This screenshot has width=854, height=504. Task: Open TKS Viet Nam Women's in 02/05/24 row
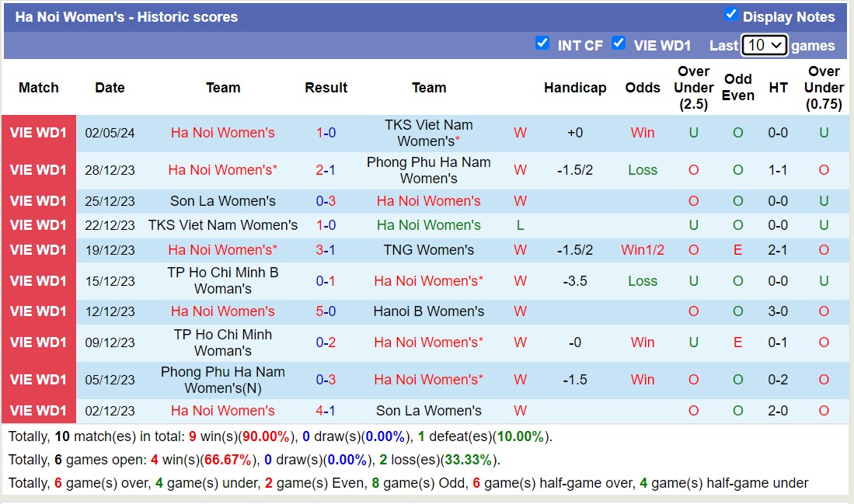(x=428, y=133)
